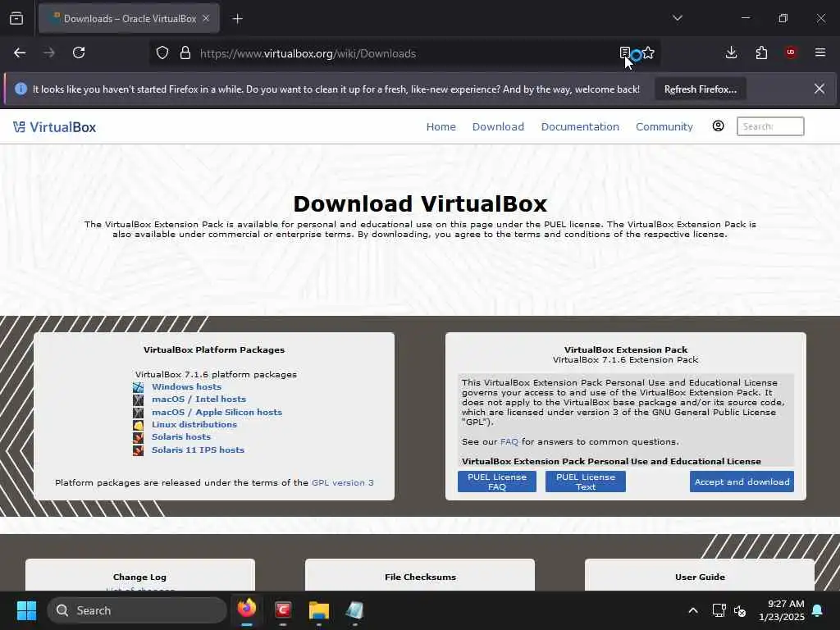Open the notepad-style app in taskbar
Image resolution: width=840 pixels, height=630 pixels.
click(x=354, y=609)
